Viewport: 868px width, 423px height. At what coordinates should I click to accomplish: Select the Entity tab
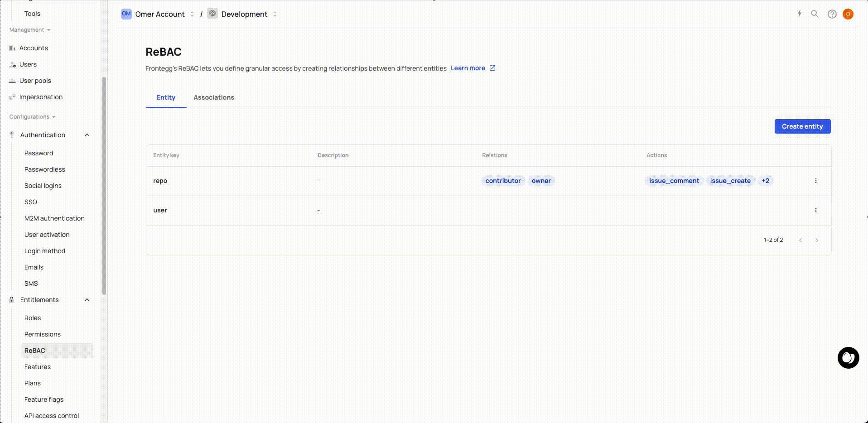click(x=166, y=97)
